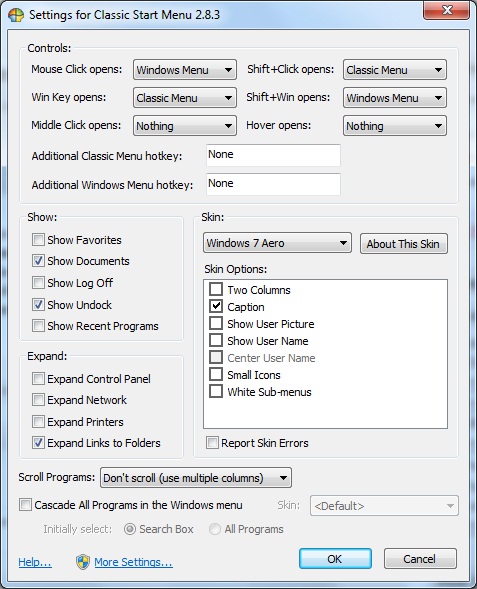Open More Settings link
The height and width of the screenshot is (589, 477).
[x=133, y=562]
